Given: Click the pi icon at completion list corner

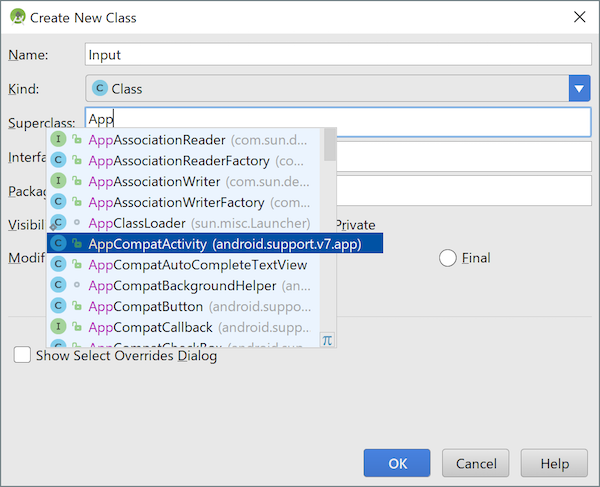Looking at the screenshot, I should 327,340.
